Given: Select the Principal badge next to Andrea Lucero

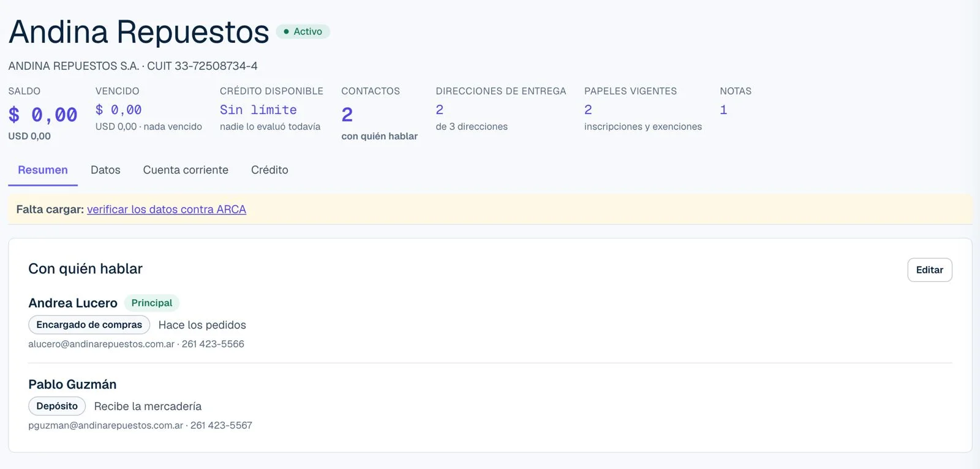Looking at the screenshot, I should click(x=152, y=303).
